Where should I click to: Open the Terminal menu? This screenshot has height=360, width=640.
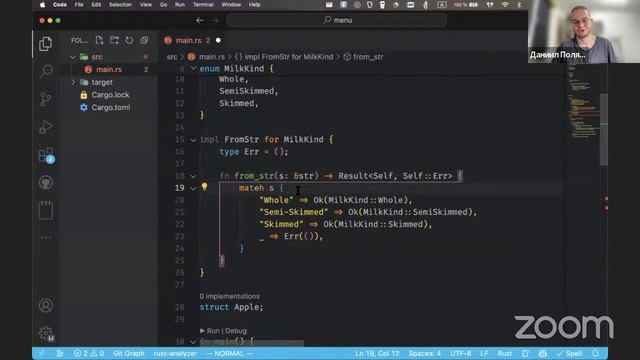click(203, 5)
